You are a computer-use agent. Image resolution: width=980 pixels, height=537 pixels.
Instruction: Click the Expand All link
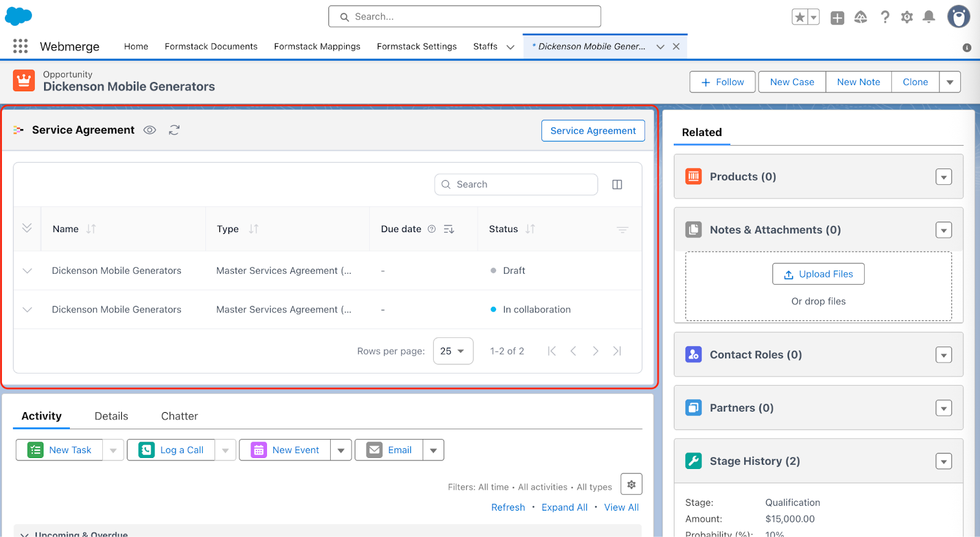(564, 508)
